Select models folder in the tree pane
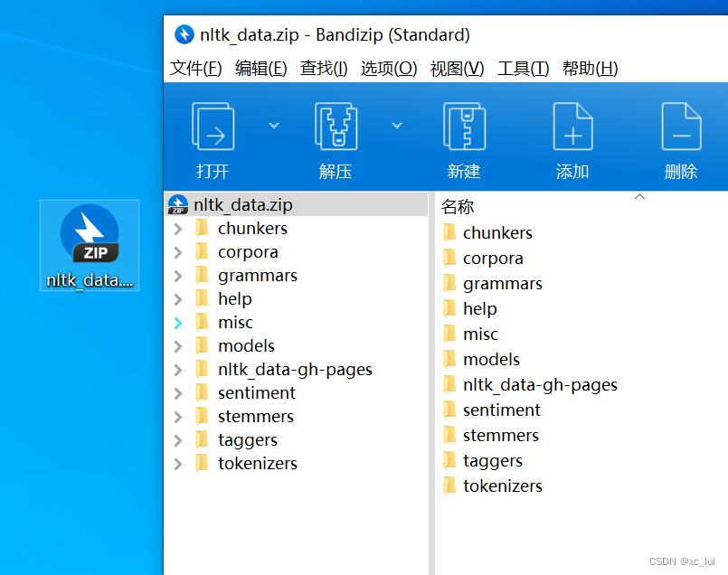 click(235, 346)
